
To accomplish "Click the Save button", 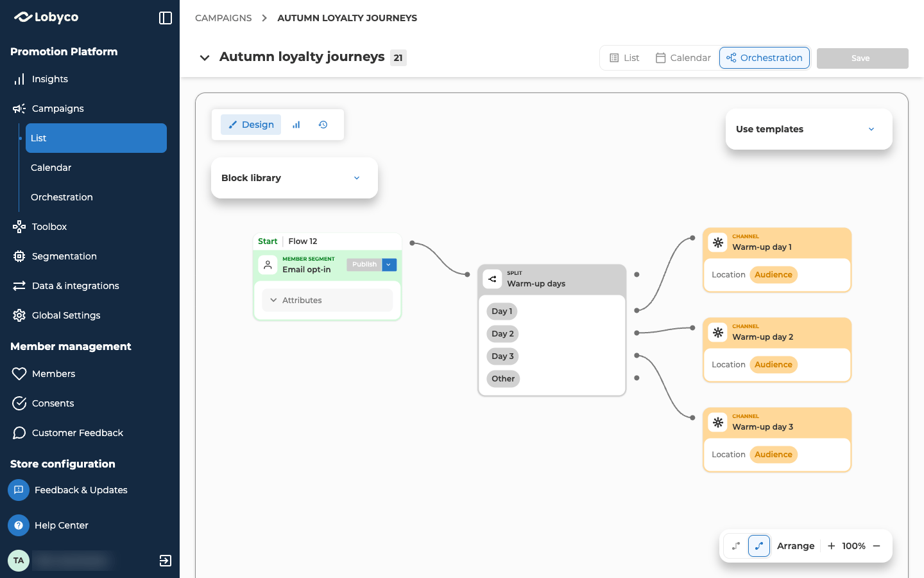I will click(x=862, y=58).
